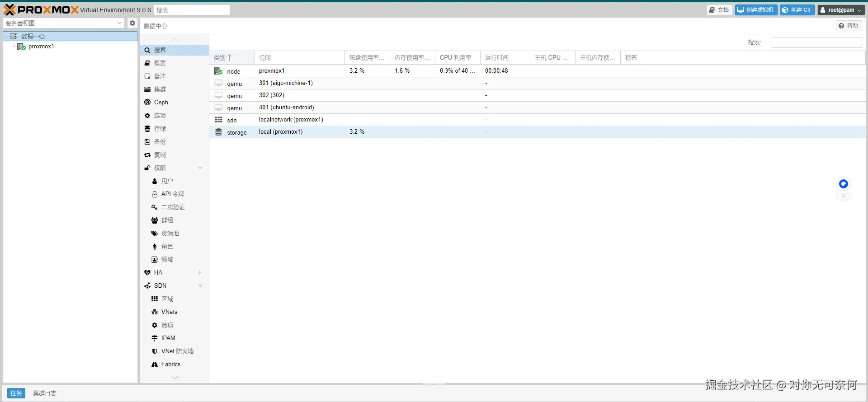The width and height of the screenshot is (868, 402).
Task: Open SDN 选项 sub-menu item
Action: click(x=175, y=325)
